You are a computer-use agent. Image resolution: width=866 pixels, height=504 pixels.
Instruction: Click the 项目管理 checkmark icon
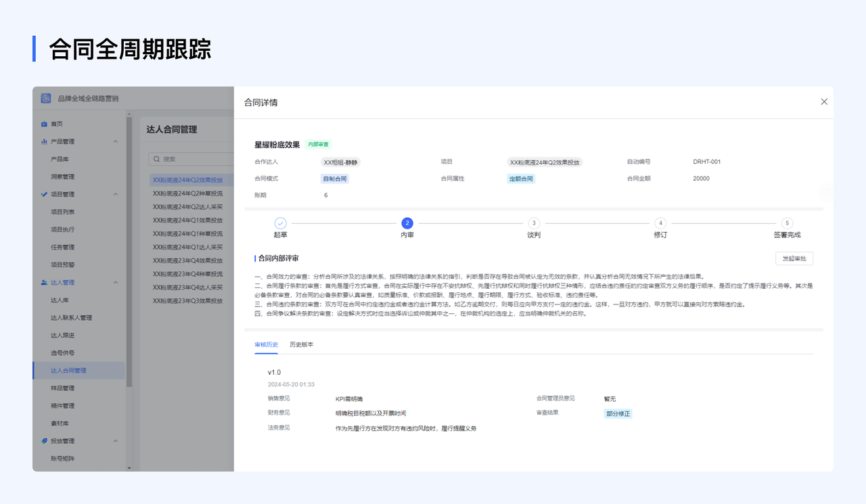click(44, 194)
